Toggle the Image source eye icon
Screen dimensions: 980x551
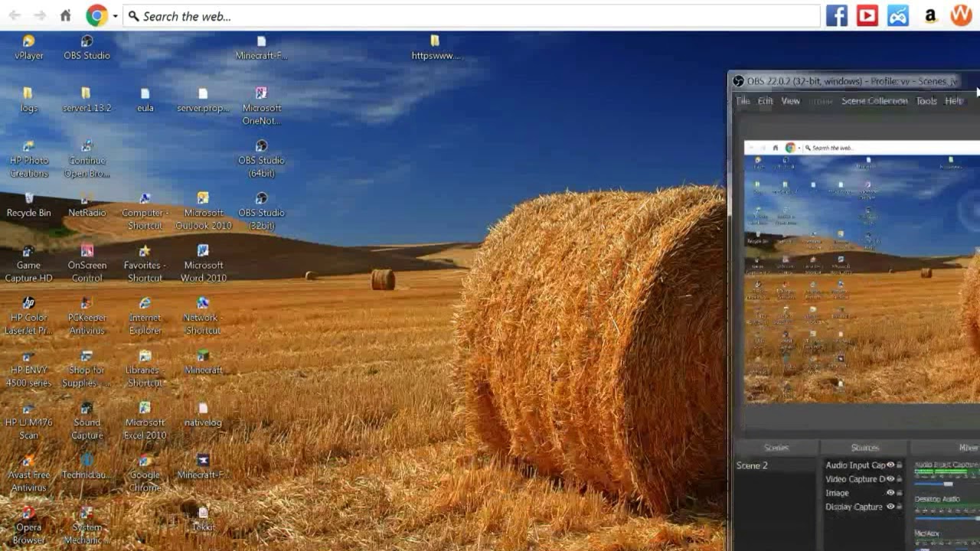890,493
